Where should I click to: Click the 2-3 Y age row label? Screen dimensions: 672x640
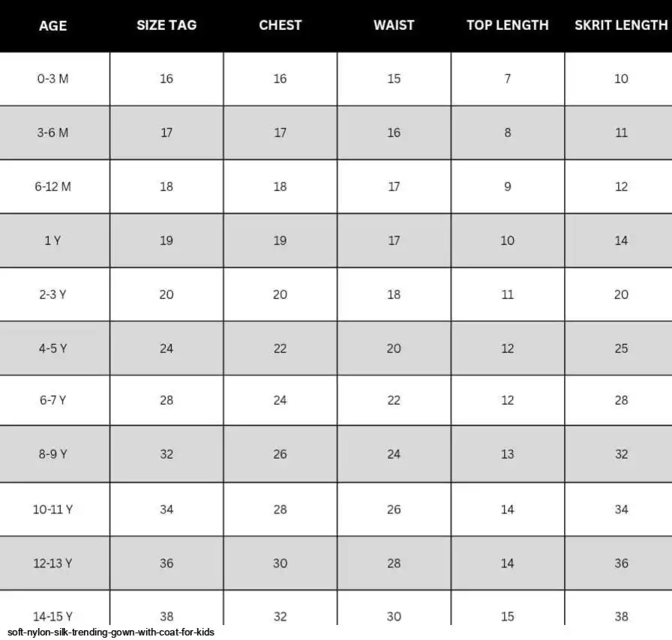52,295
